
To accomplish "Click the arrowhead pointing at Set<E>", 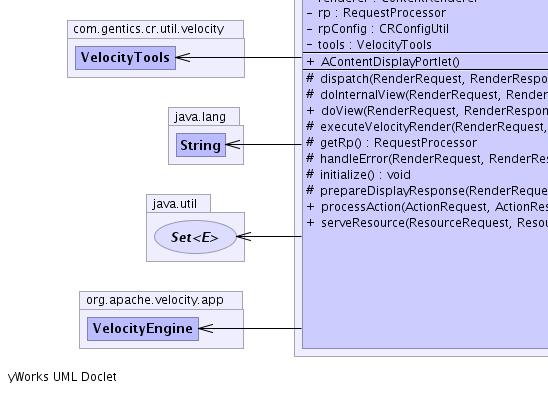I will pyautogui.click(x=244, y=236).
